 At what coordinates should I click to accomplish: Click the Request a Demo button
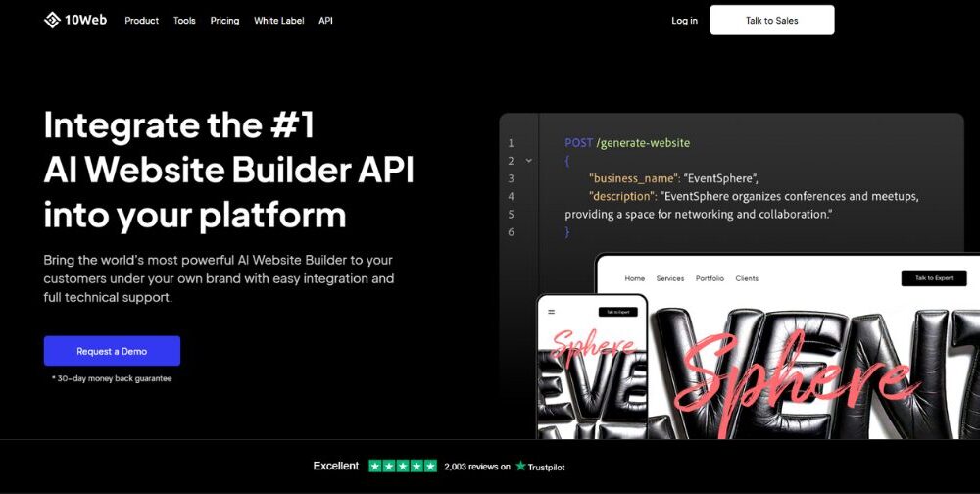click(x=112, y=351)
